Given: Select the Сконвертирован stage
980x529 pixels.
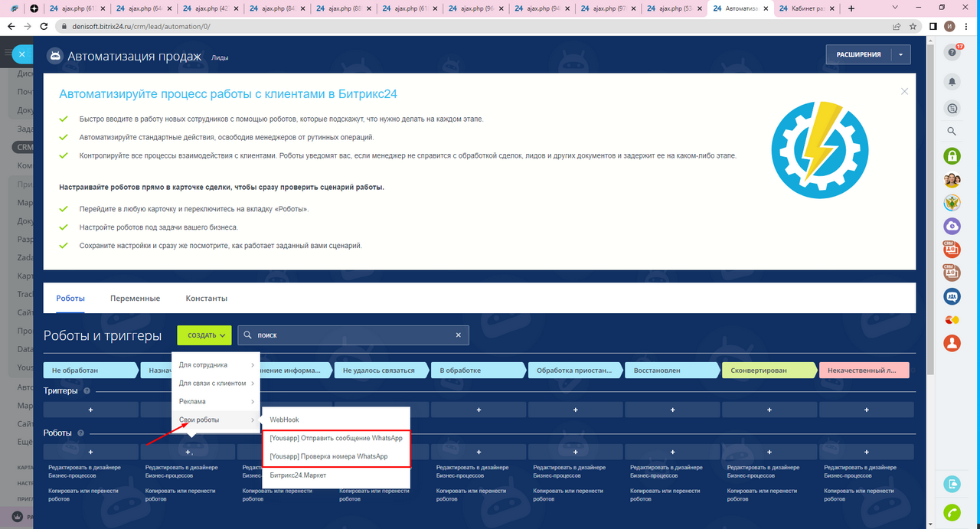Looking at the screenshot, I should point(769,370).
